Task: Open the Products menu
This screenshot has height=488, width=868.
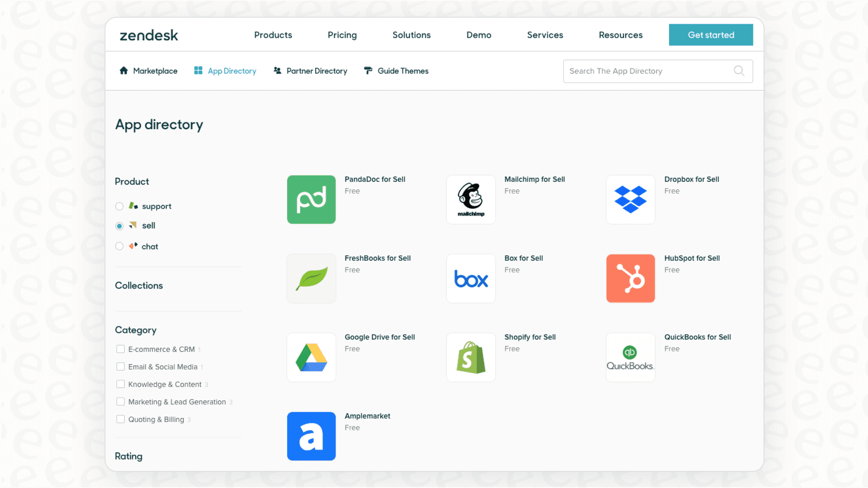Action: [x=273, y=35]
